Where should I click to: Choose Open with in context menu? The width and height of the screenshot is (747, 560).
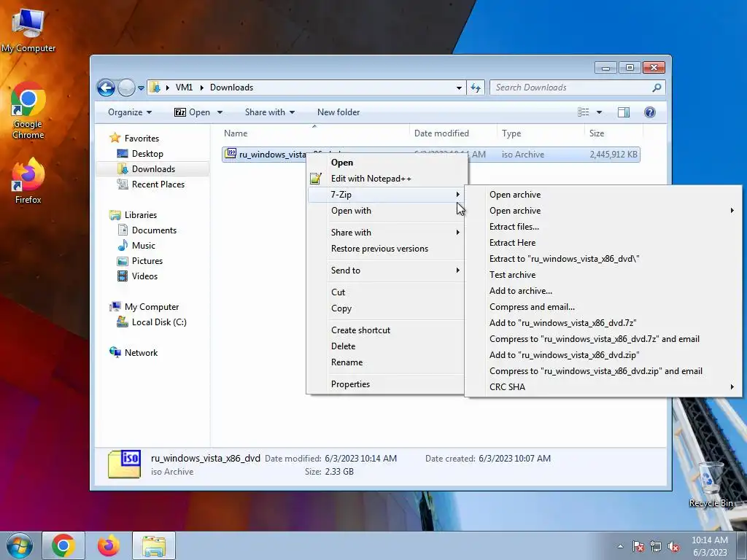click(x=386, y=211)
